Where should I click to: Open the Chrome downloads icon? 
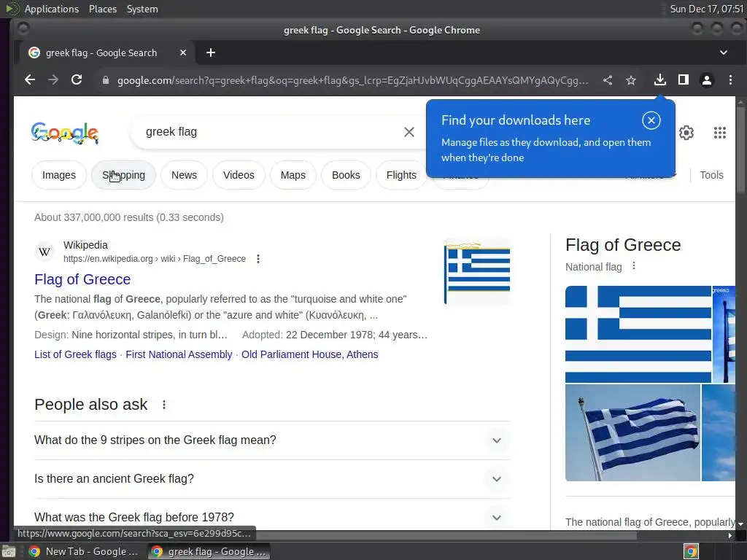(659, 80)
